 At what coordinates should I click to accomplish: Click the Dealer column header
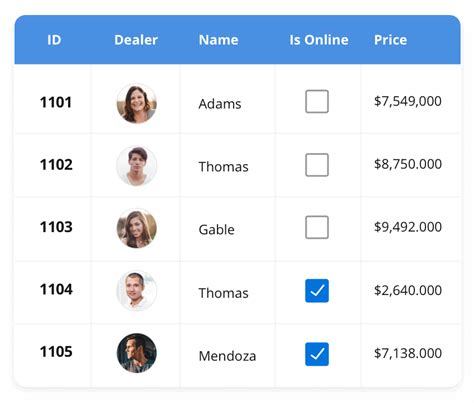[136, 40]
